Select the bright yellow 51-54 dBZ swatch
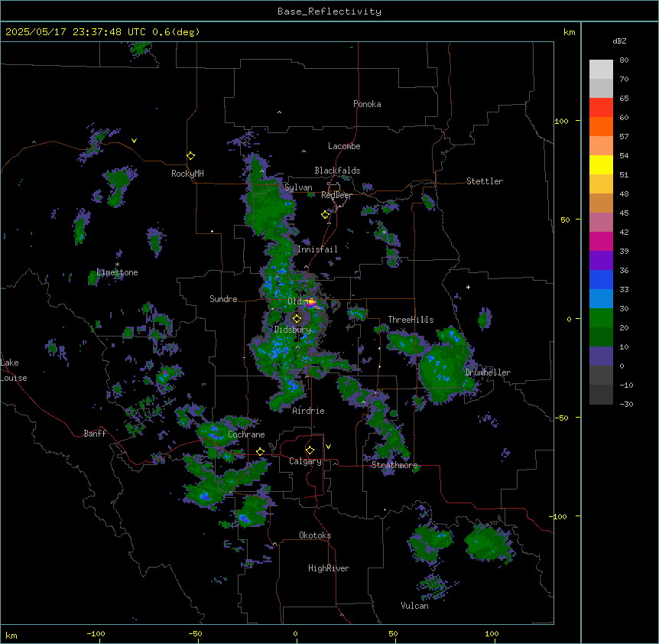659x644 pixels. click(x=601, y=164)
